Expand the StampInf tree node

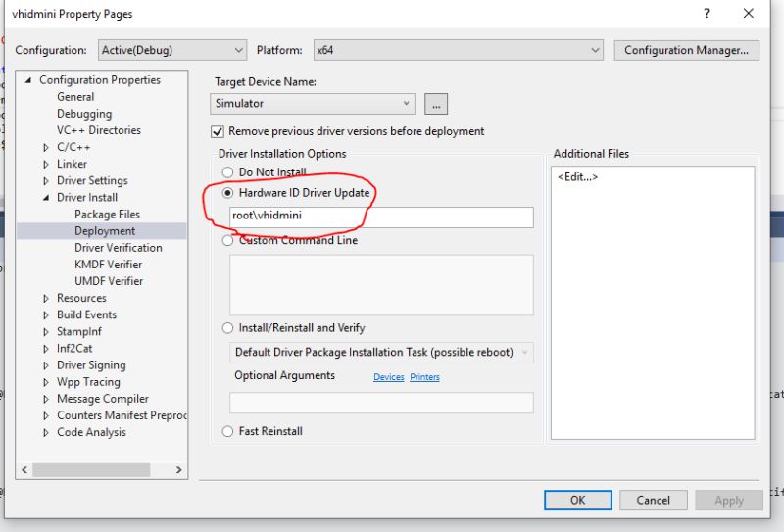click(x=46, y=332)
